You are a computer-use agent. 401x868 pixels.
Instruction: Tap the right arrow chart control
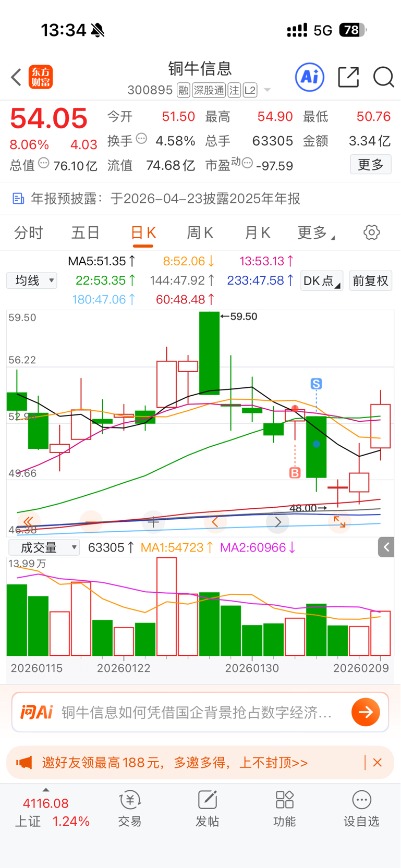[x=277, y=521]
